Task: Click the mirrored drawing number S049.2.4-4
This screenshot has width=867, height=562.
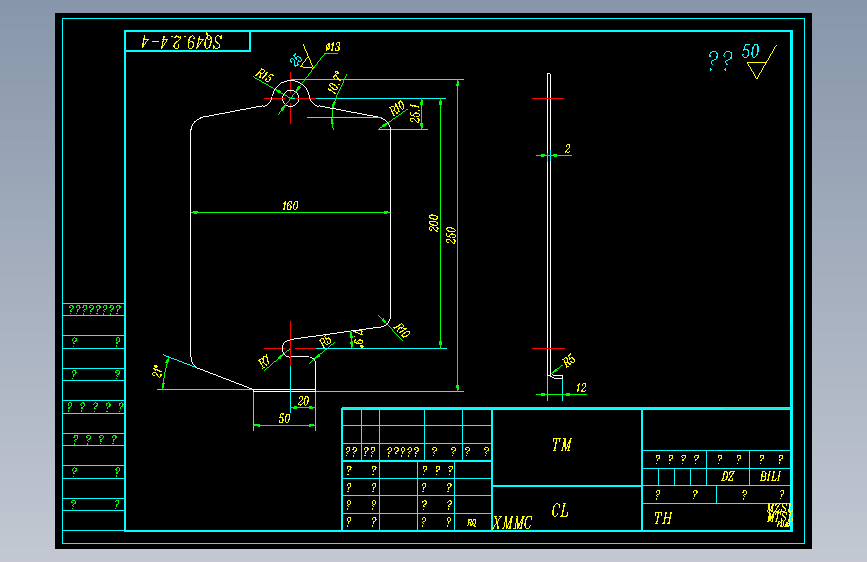Action: 182,42
